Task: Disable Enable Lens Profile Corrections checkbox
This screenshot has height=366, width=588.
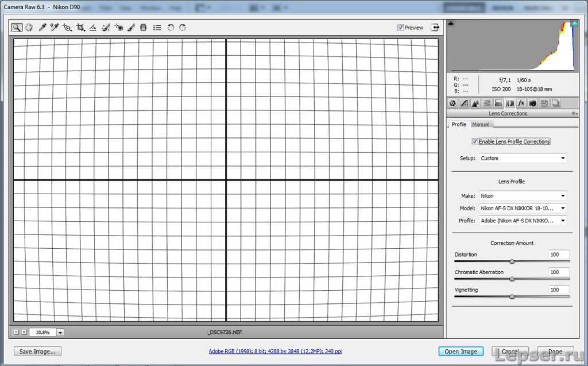Action: coord(474,141)
